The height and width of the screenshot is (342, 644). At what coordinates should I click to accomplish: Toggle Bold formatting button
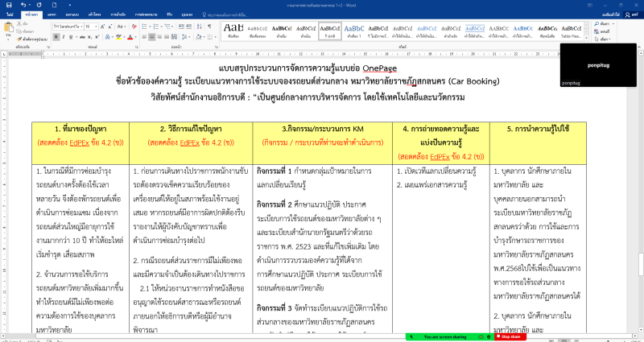56,38
